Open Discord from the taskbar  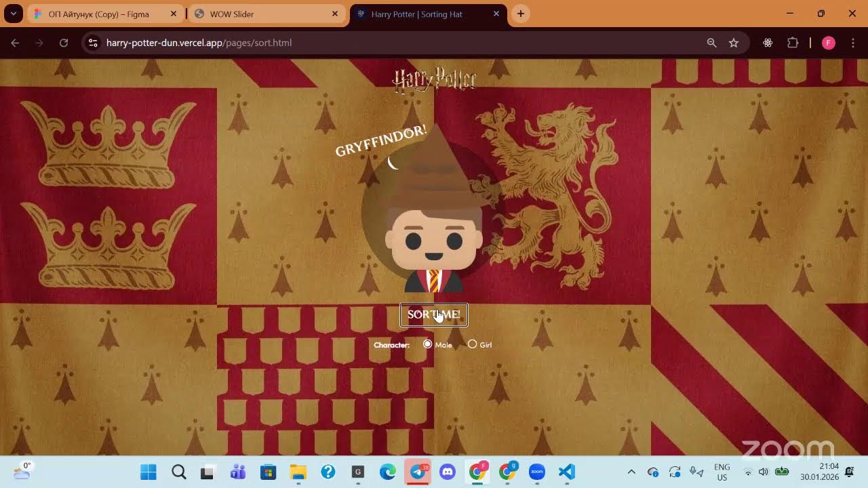click(448, 472)
